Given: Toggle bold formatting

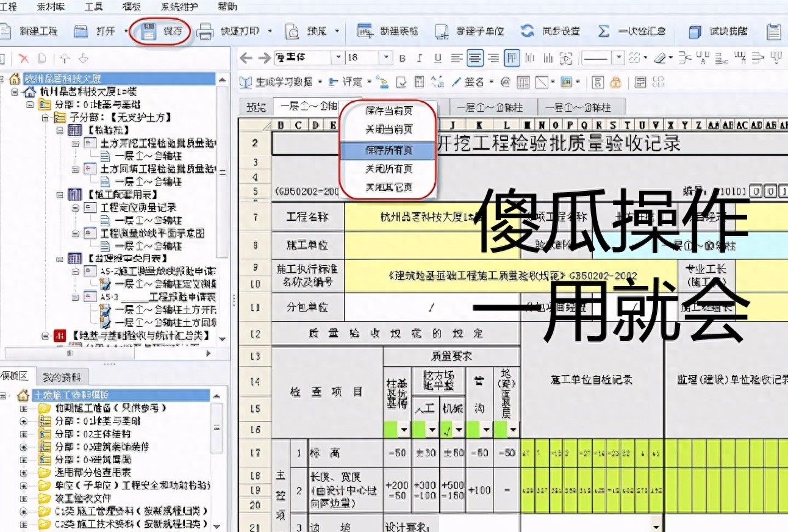Looking at the screenshot, I should coord(402,59).
